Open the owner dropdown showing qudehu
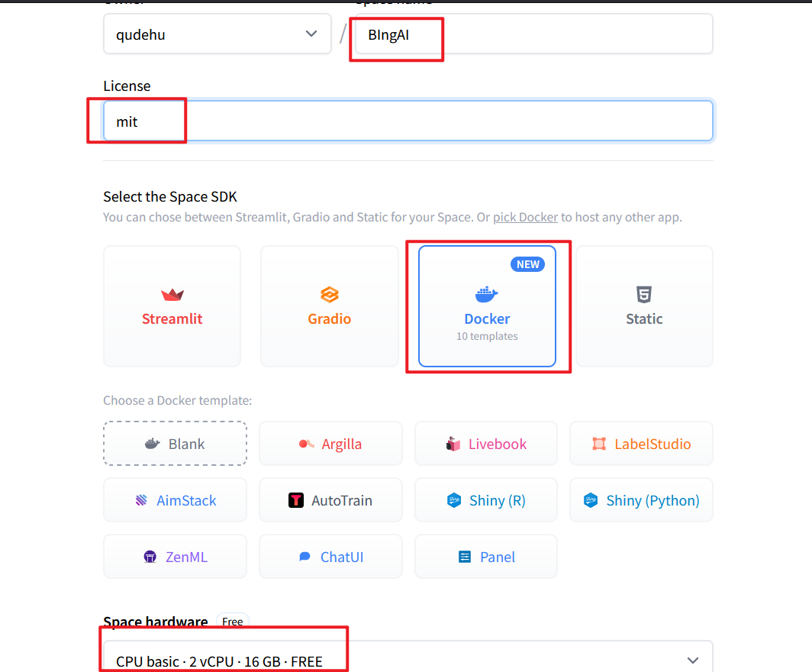812x672 pixels. (x=217, y=34)
